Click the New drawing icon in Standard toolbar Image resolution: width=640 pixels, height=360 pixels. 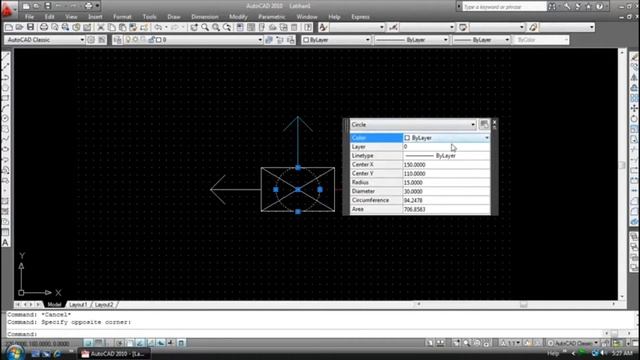tap(9, 27)
